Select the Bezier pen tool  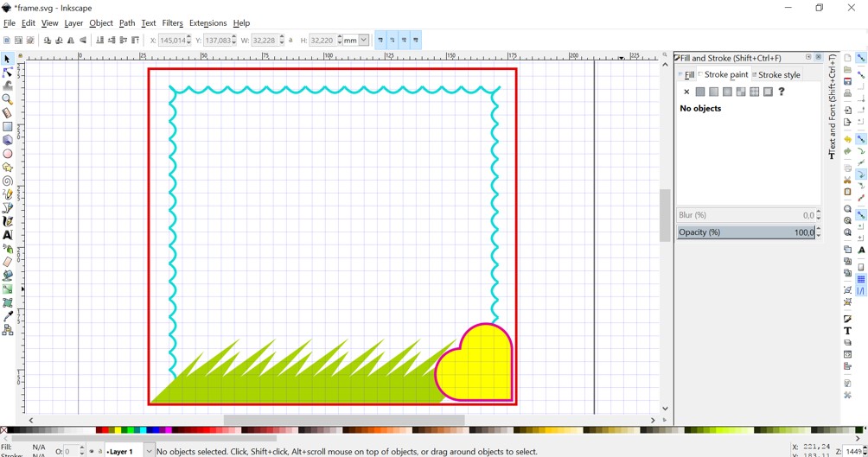(x=7, y=208)
